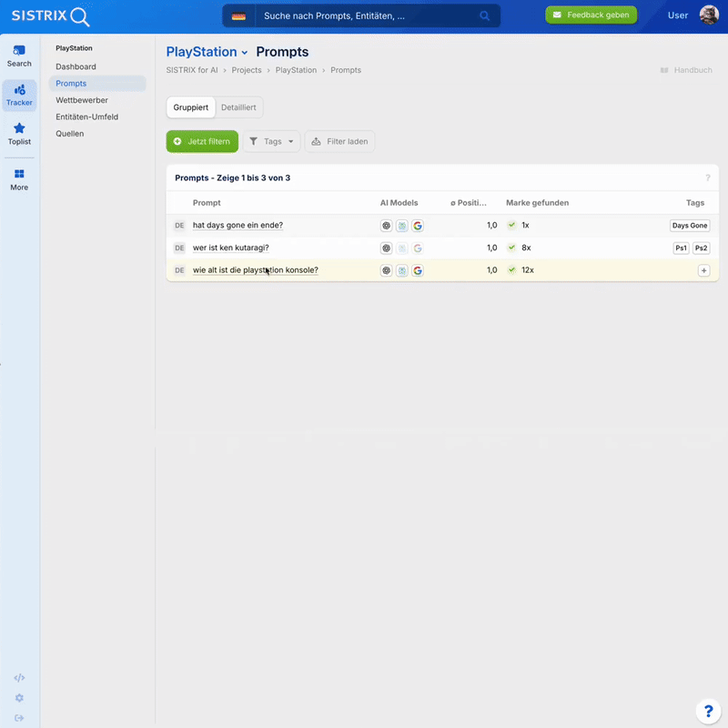
Task: Expand the Tags filter dropdown
Action: 271,141
